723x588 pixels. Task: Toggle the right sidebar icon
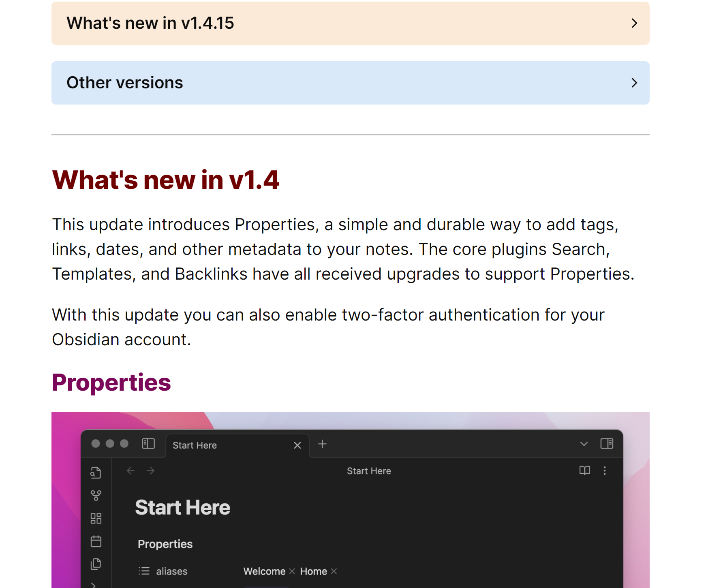607,444
